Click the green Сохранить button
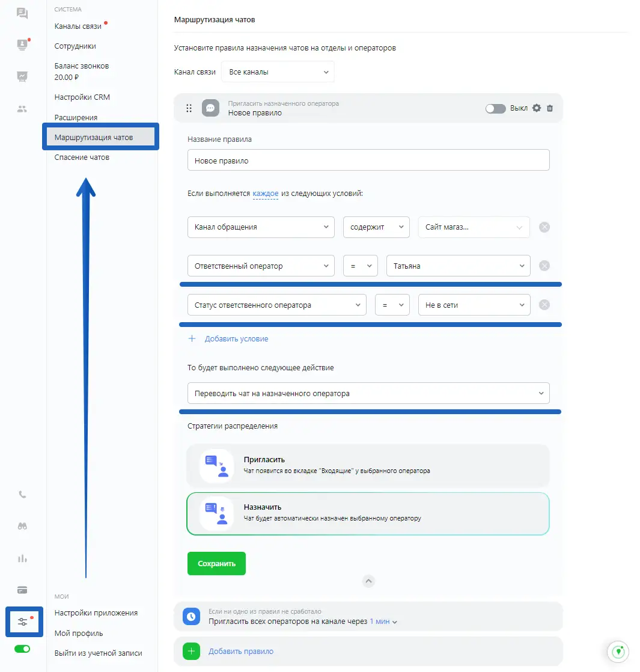The height and width of the screenshot is (672, 640). click(216, 564)
